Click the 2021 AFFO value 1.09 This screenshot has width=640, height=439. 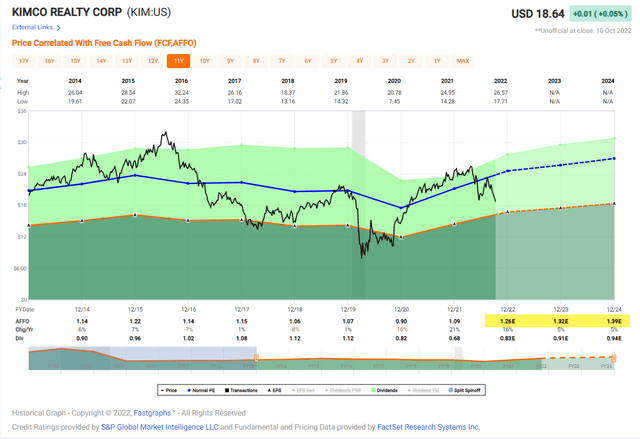[454, 321]
